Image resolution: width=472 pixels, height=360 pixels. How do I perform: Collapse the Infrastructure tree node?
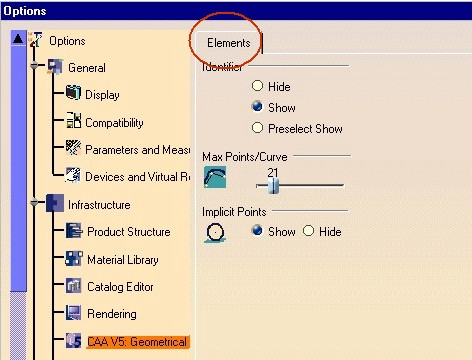click(34, 202)
